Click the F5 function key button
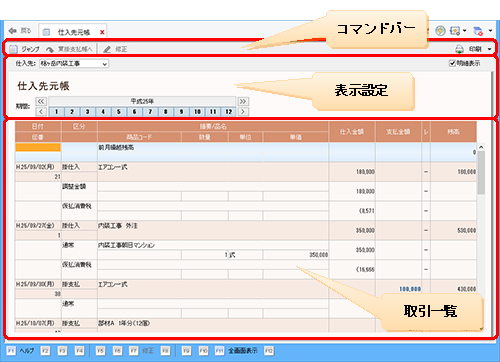The width and height of the screenshot is (500, 362). (x=100, y=351)
